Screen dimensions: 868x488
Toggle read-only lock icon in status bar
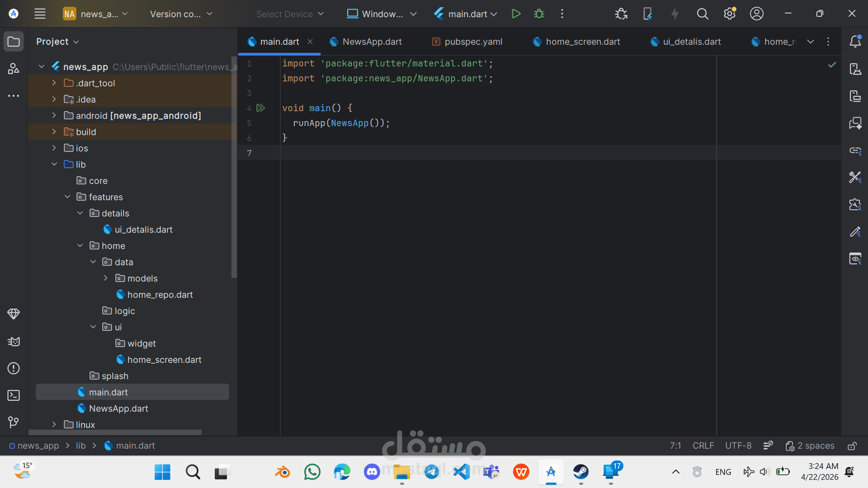[x=852, y=446]
